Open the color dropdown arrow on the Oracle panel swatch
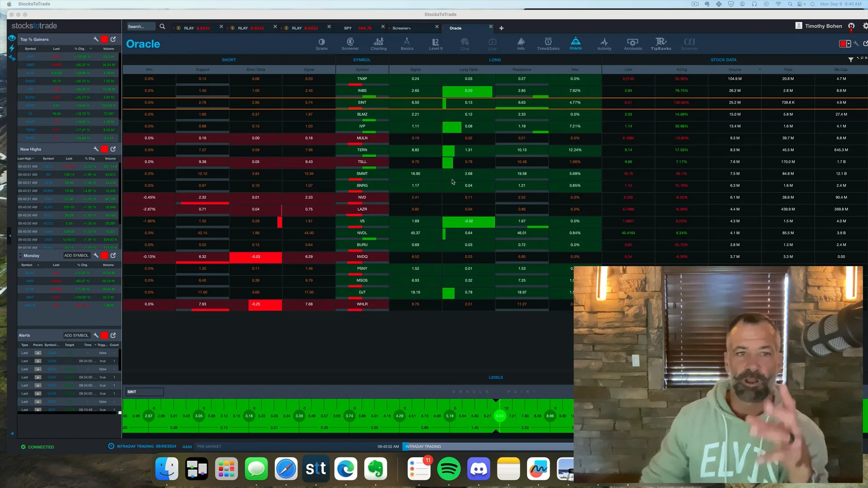This screenshot has width=868, height=488. click(x=849, y=44)
